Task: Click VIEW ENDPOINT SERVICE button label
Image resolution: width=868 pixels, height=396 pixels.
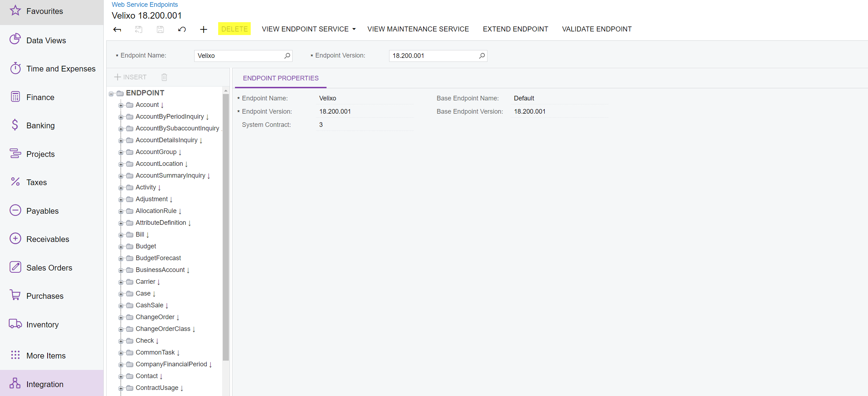Action: (305, 29)
